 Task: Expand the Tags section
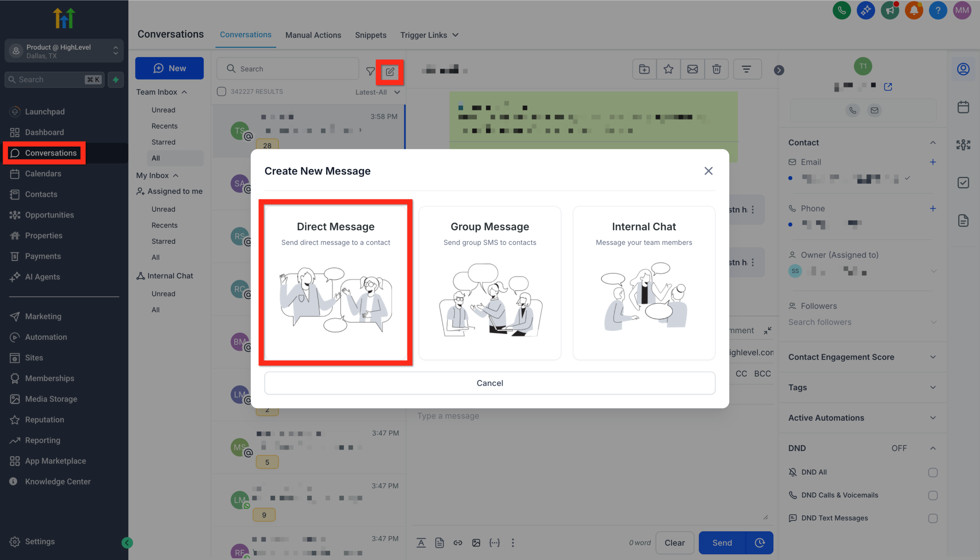(x=933, y=387)
